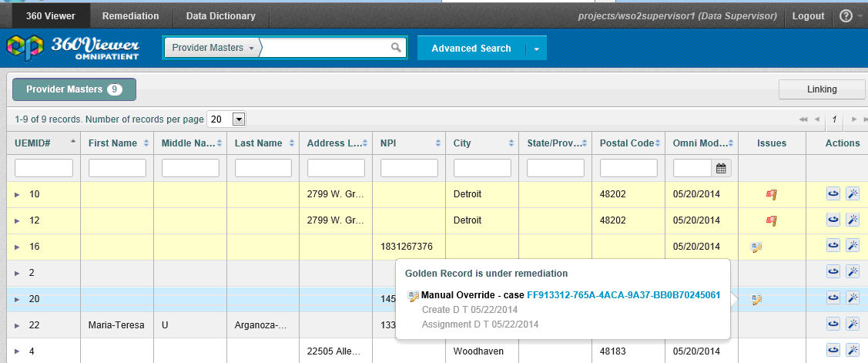Screen dimensions: 868x363
Task: Click the remediation issue icon in row 16
Action: coord(756,247)
